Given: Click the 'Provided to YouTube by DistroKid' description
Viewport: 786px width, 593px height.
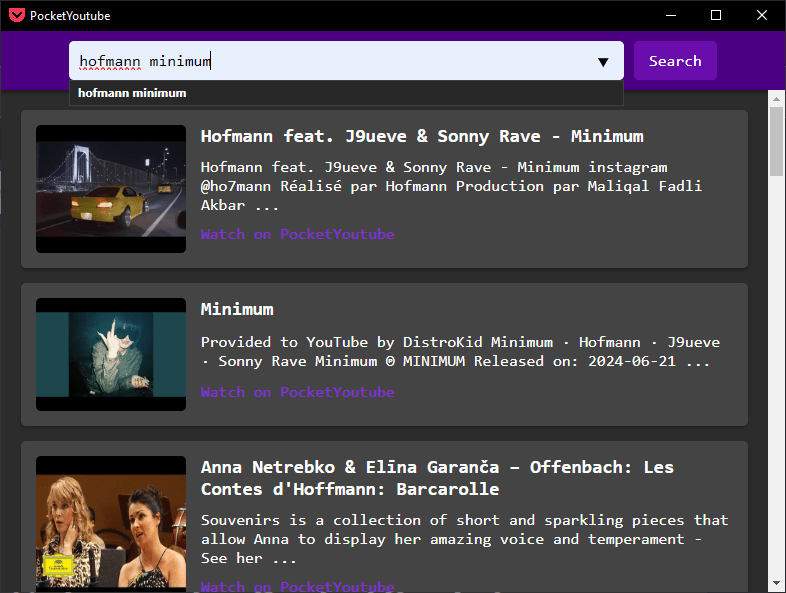Looking at the screenshot, I should click(x=460, y=351).
